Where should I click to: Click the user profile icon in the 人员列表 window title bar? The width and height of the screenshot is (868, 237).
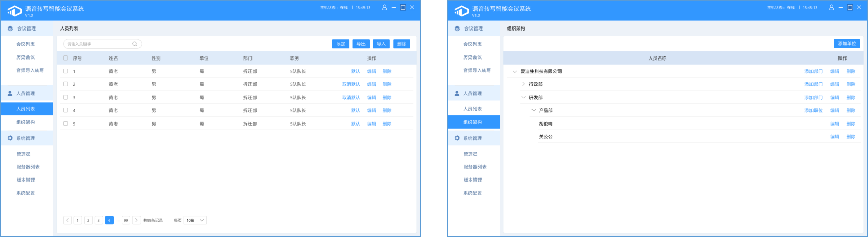384,8
